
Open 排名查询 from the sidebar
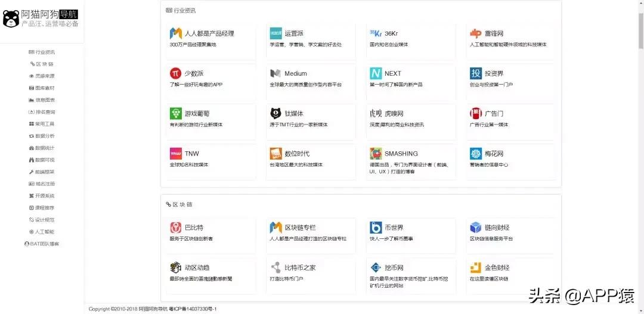click(x=42, y=112)
